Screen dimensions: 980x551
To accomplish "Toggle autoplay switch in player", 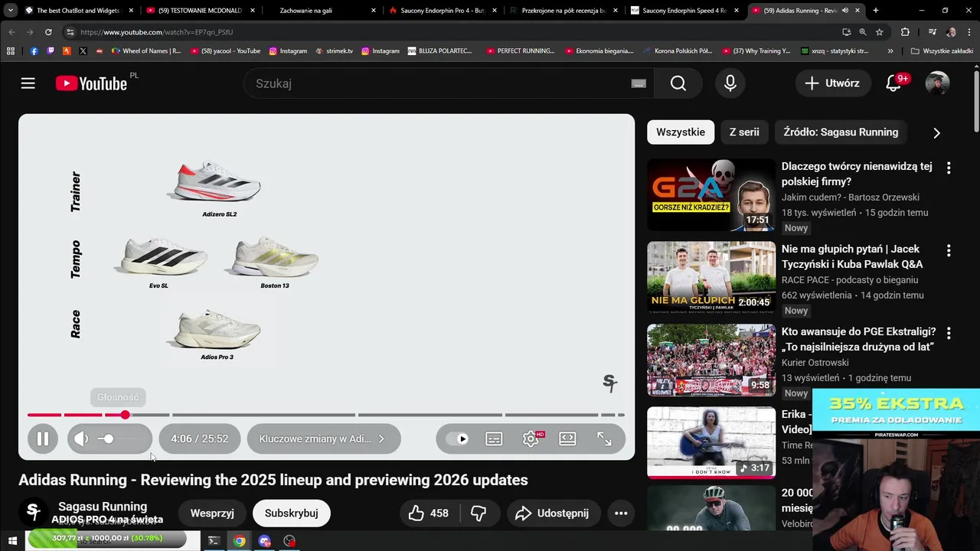I will pos(457,439).
